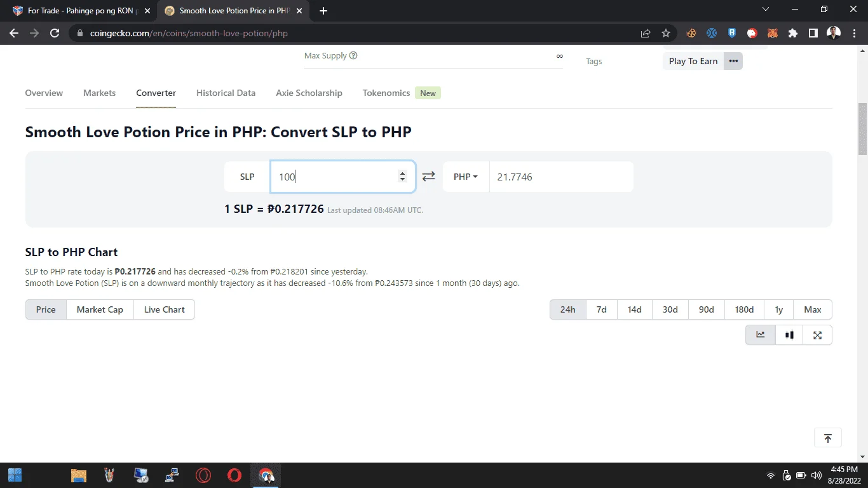Close the Smooth Love Potion browser tab
The image size is (868, 488).
click(x=300, y=11)
